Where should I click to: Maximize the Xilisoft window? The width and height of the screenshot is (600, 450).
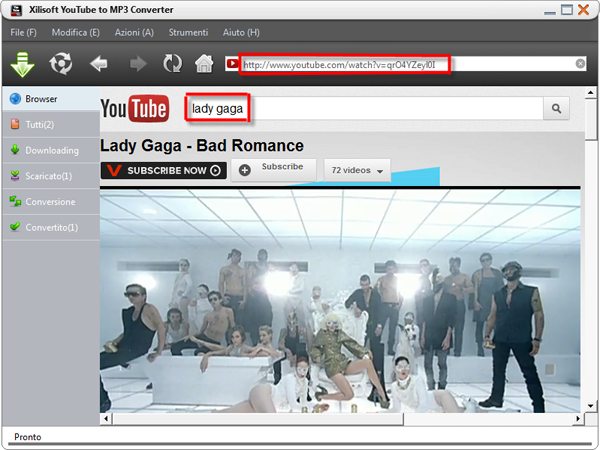pyautogui.click(x=567, y=10)
